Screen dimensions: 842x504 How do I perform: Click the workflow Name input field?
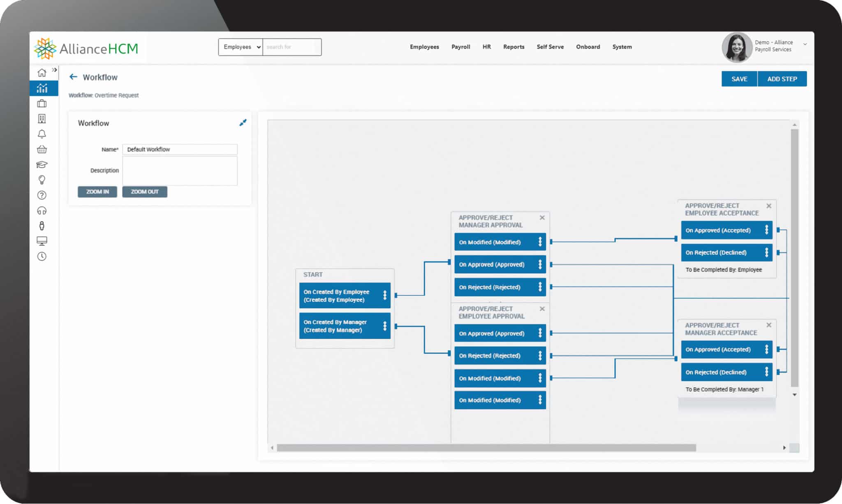click(x=180, y=149)
